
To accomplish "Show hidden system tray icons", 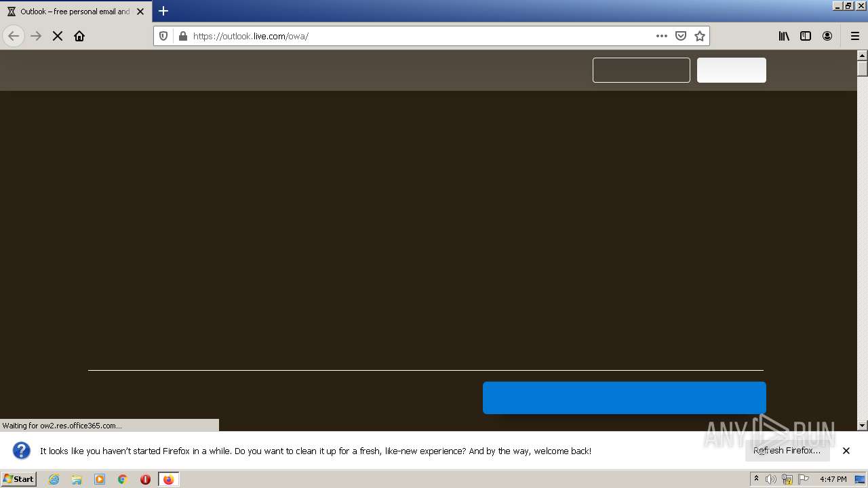I will coord(756,479).
